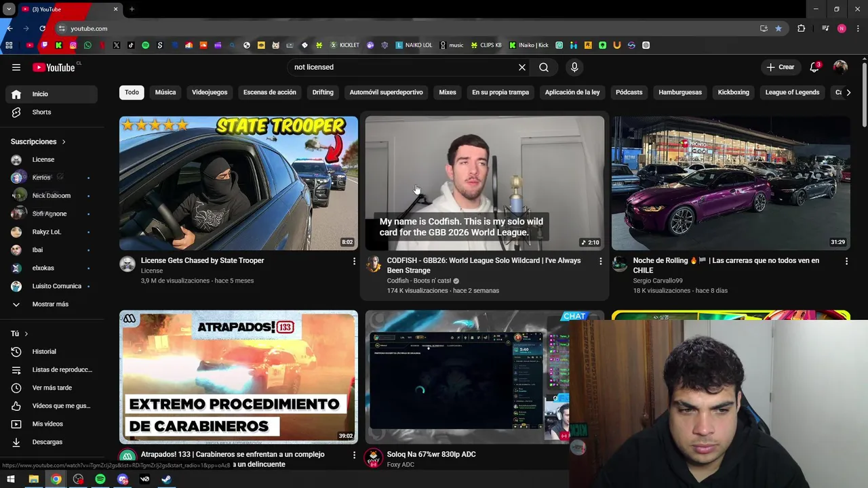Expand the Tú section
The width and height of the screenshot is (868, 488).
click(20, 333)
